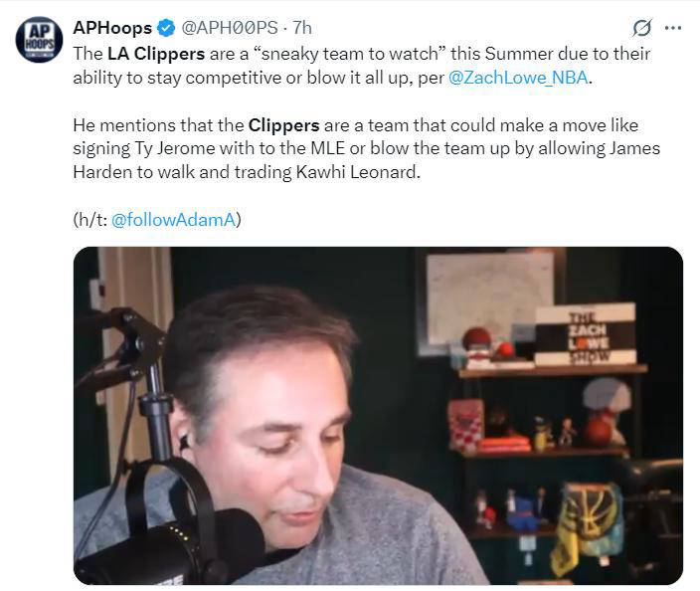Open tweet via the sneaky team sentence
The height and width of the screenshot is (591, 700).
click(362, 66)
